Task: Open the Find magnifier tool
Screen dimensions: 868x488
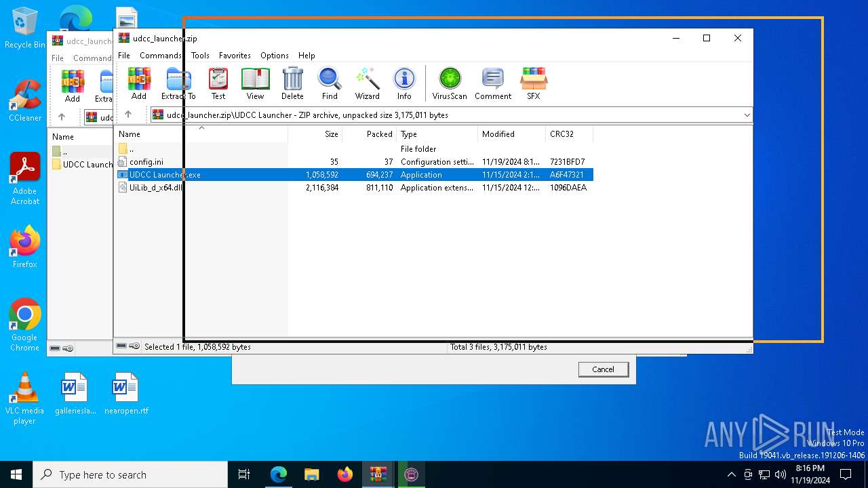Action: [330, 84]
